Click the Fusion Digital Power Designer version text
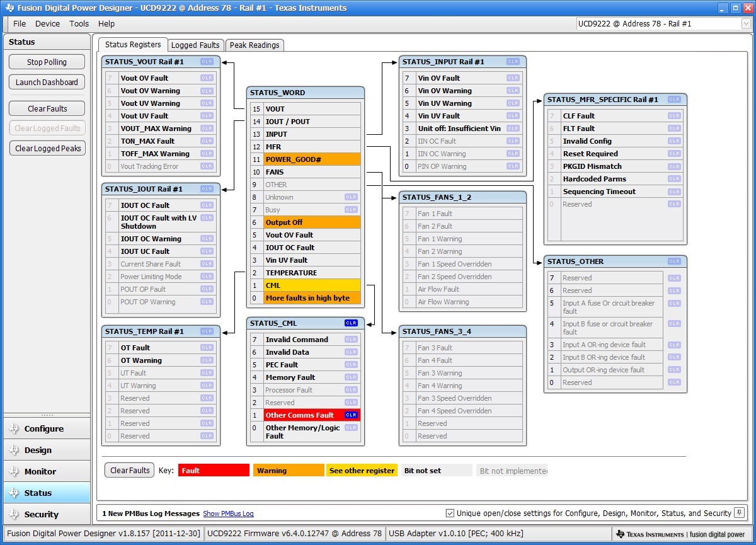 [103, 534]
